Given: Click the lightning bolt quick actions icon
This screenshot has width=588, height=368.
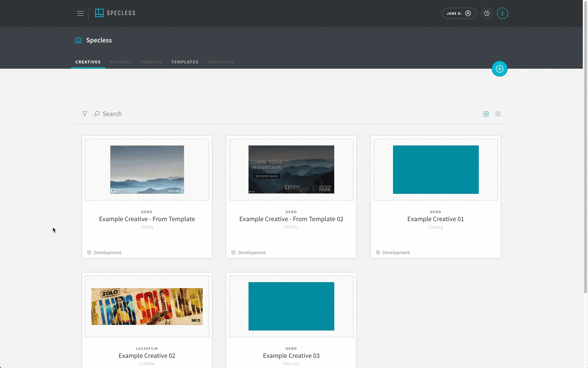Looking at the screenshot, I should click(502, 13).
